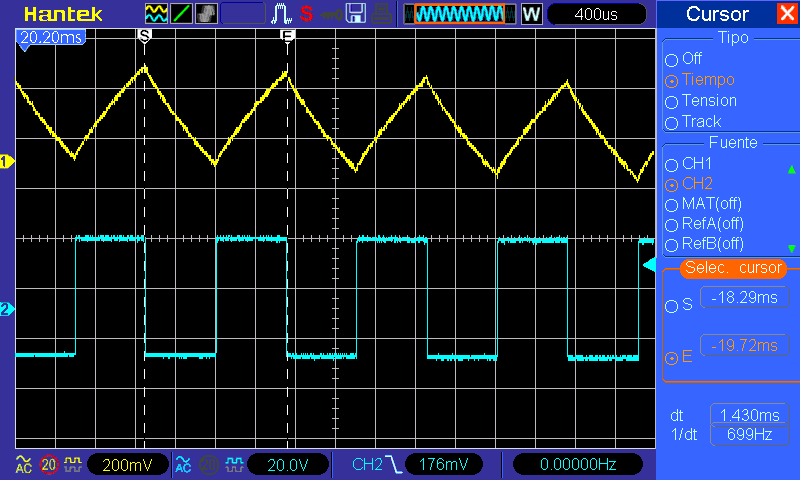Open the 400us timebase setting
The height and width of the screenshot is (480, 800).
(596, 14)
